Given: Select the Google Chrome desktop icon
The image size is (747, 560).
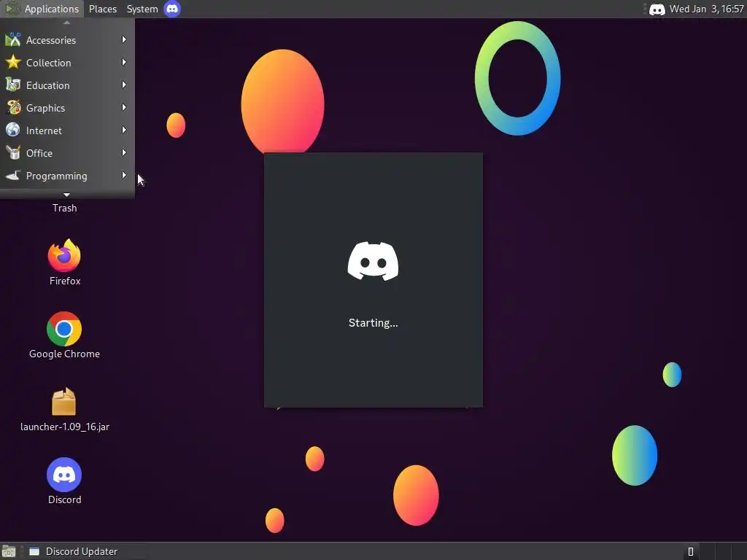Looking at the screenshot, I should coord(64,329).
